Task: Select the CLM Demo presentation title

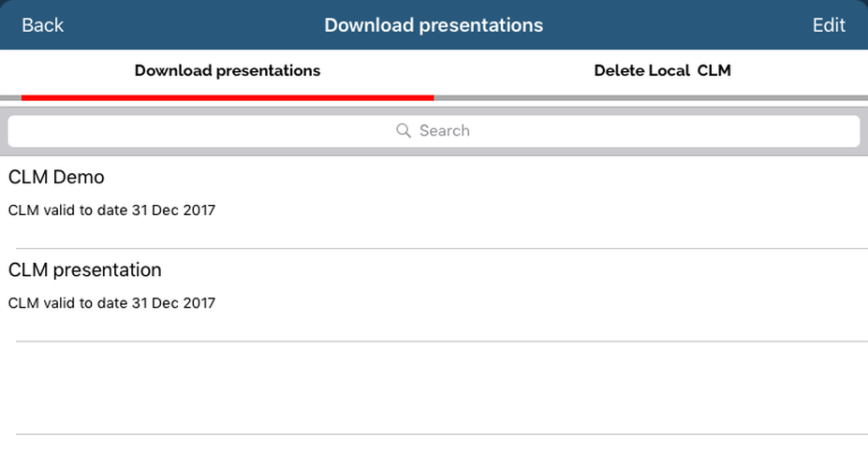Action: pos(56,177)
